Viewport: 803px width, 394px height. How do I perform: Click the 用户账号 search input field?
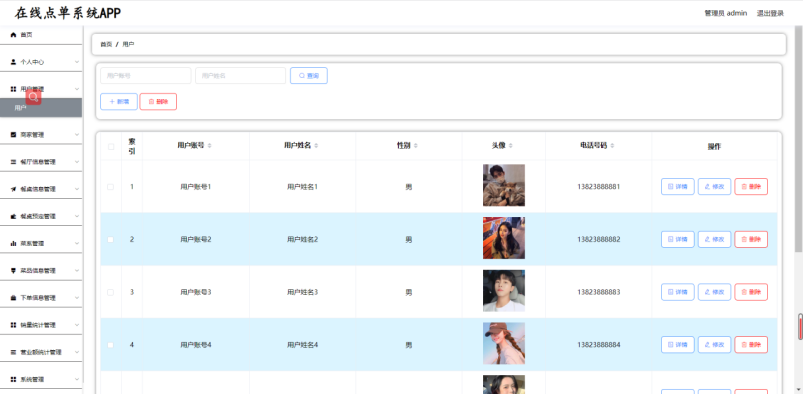click(145, 75)
